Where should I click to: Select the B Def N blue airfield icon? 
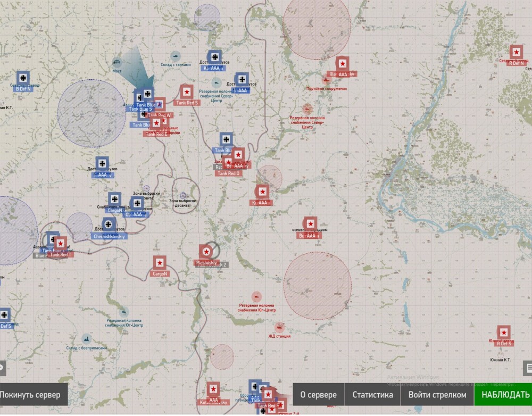pos(23,78)
